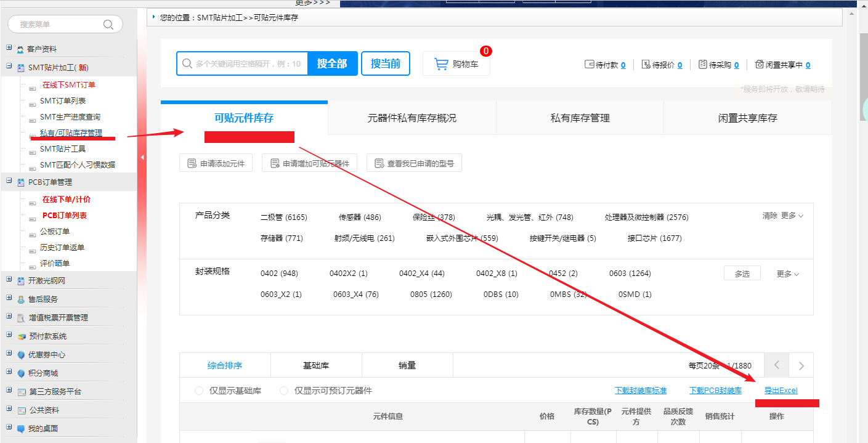Image resolution: width=868 pixels, height=443 pixels.
Task: Click the pending payment wallet icon
Action: (x=590, y=65)
